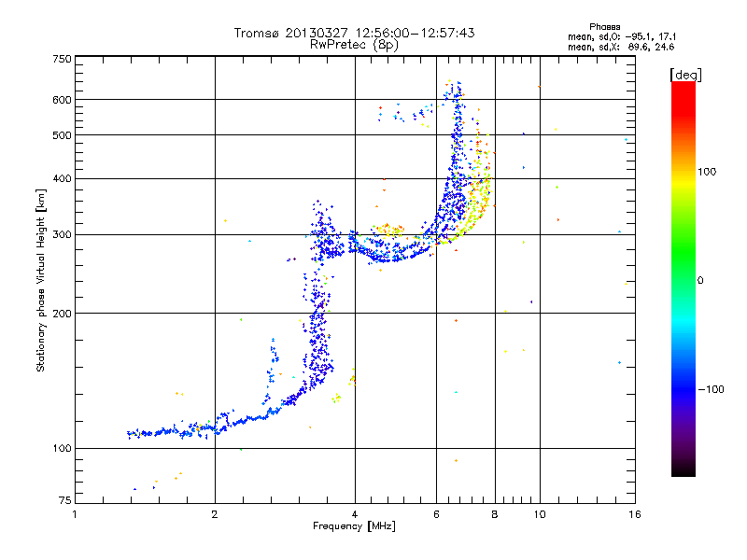Click the y-axis '75' tick label
747x560 pixels.
click(x=65, y=500)
